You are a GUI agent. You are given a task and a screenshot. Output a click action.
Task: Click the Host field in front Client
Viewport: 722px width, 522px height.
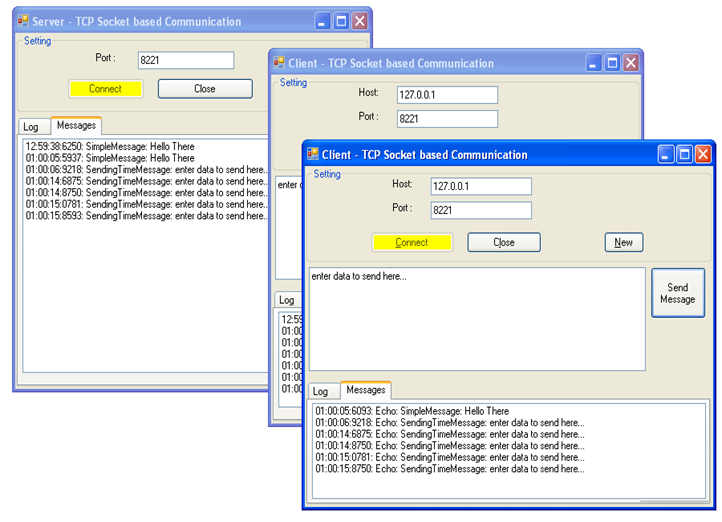481,186
